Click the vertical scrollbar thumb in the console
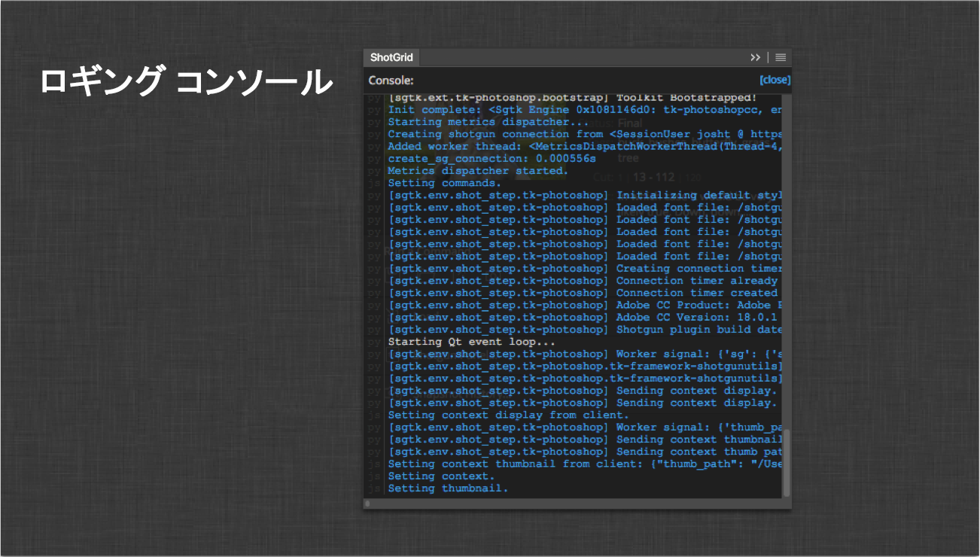Screen dimensions: 980x557 pyautogui.click(x=787, y=463)
